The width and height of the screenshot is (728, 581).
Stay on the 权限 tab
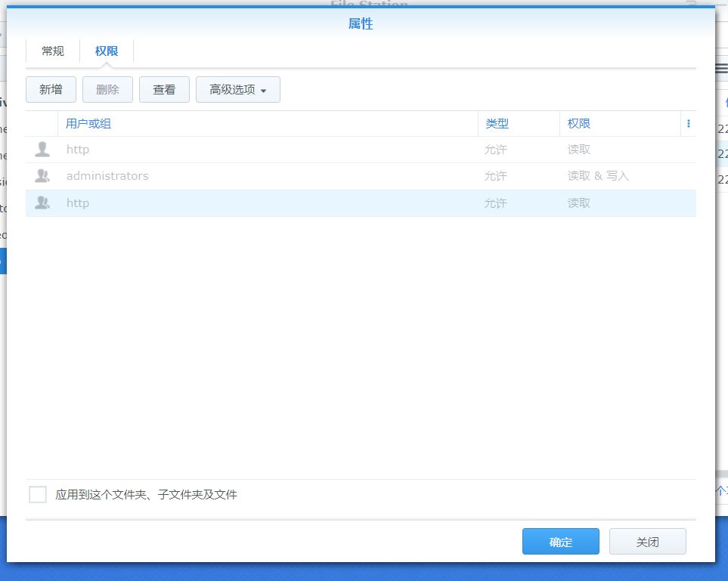pyautogui.click(x=106, y=51)
